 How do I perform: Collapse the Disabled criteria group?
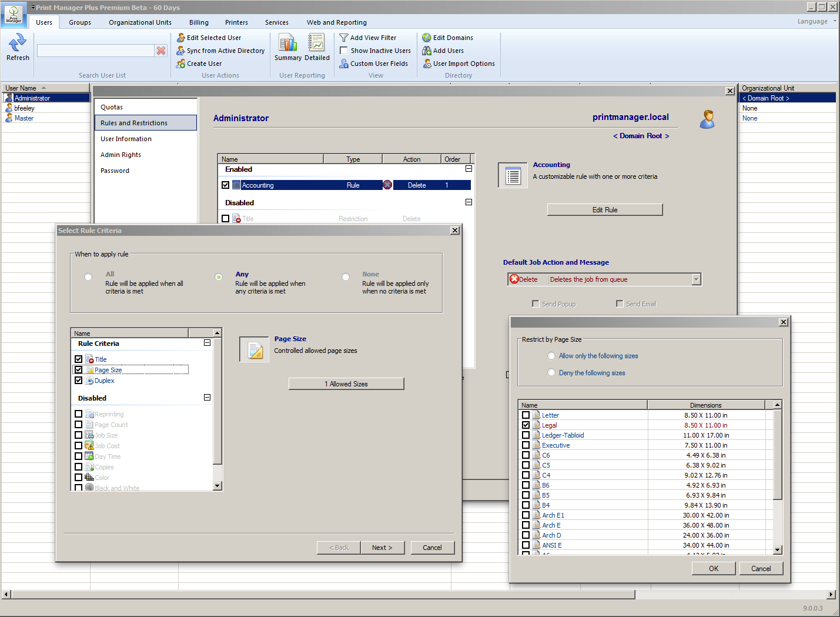207,398
